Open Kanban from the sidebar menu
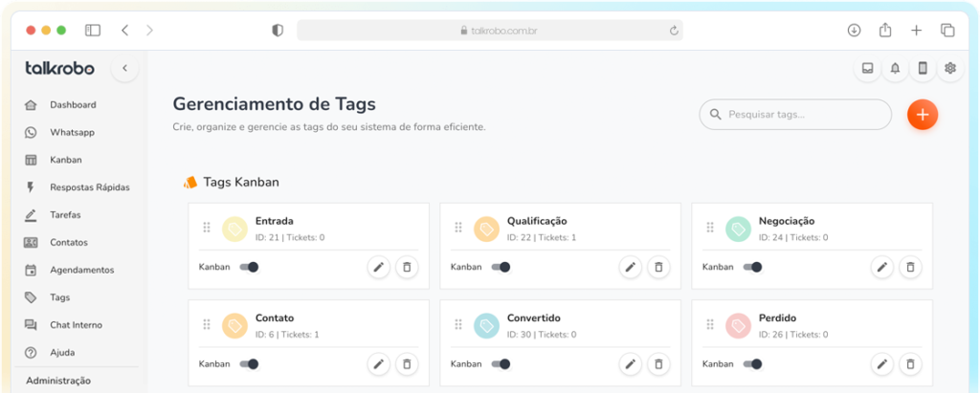The height and width of the screenshot is (393, 980). pyautogui.click(x=65, y=160)
